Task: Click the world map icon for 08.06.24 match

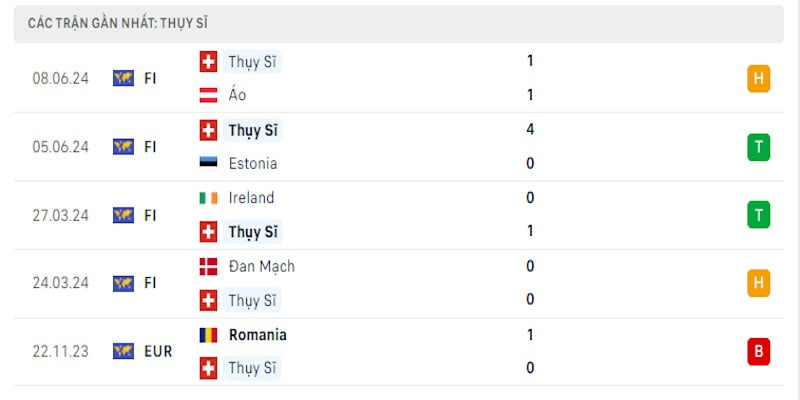Action: pyautogui.click(x=123, y=78)
